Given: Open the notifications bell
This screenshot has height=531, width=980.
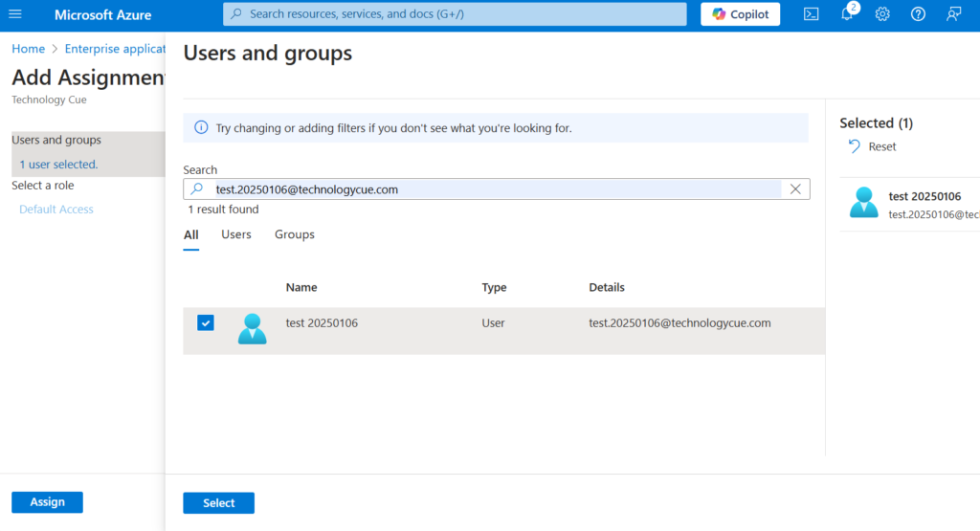Looking at the screenshot, I should click(x=847, y=14).
